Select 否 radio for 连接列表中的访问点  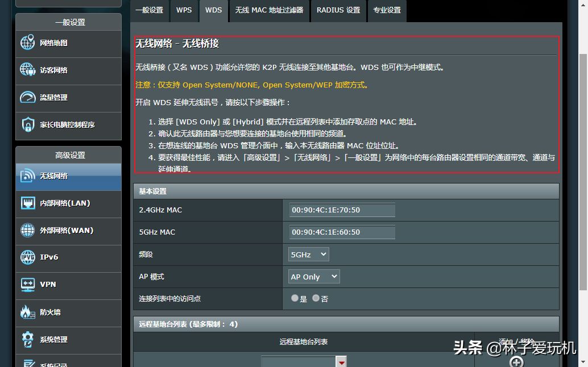tap(316, 298)
